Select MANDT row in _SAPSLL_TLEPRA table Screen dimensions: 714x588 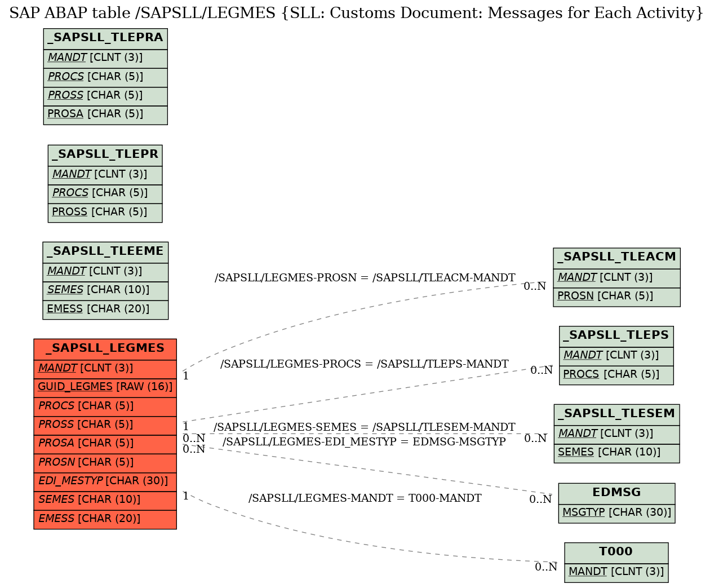click(x=105, y=59)
